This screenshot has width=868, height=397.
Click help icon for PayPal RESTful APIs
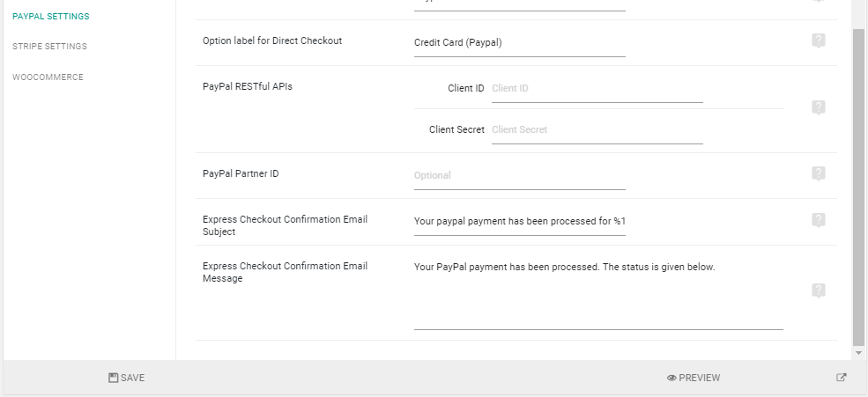(x=818, y=107)
